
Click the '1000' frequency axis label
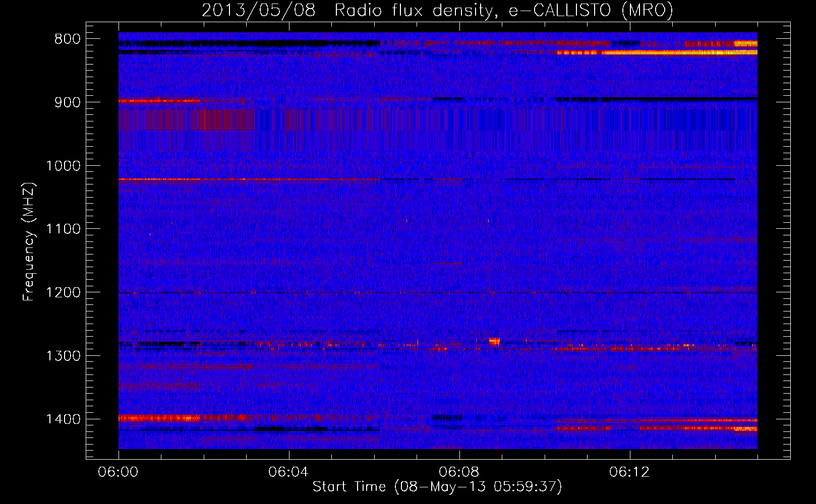[63, 166]
